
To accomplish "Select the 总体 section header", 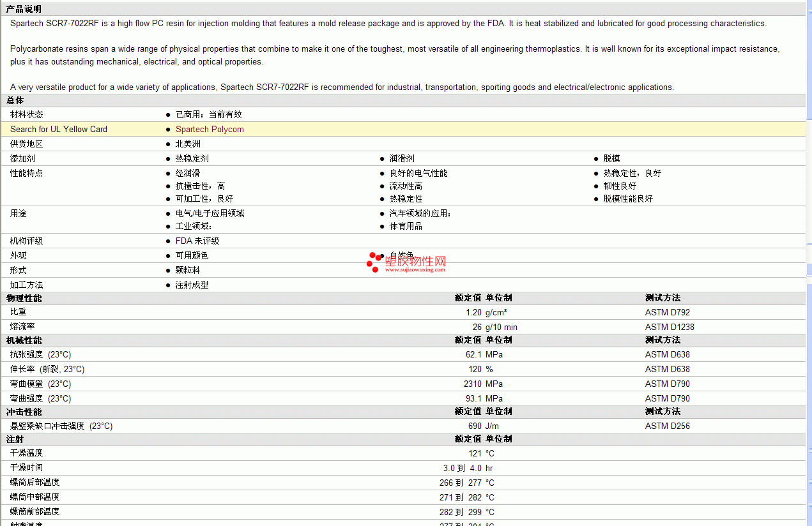I will point(15,100).
